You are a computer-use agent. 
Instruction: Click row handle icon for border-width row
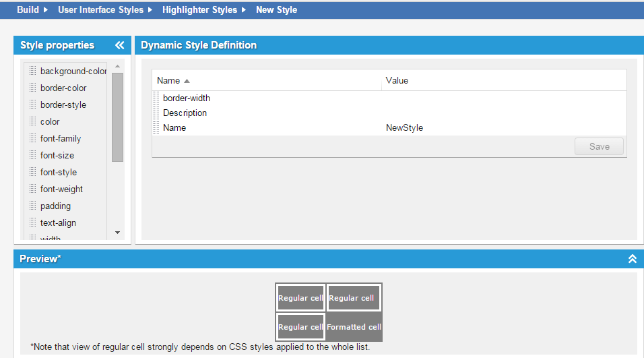(157, 98)
